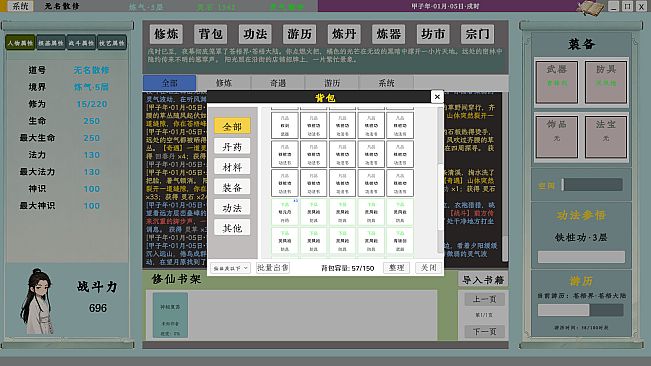Filter backpack by 功法 category
651x366 pixels.
[232, 207]
